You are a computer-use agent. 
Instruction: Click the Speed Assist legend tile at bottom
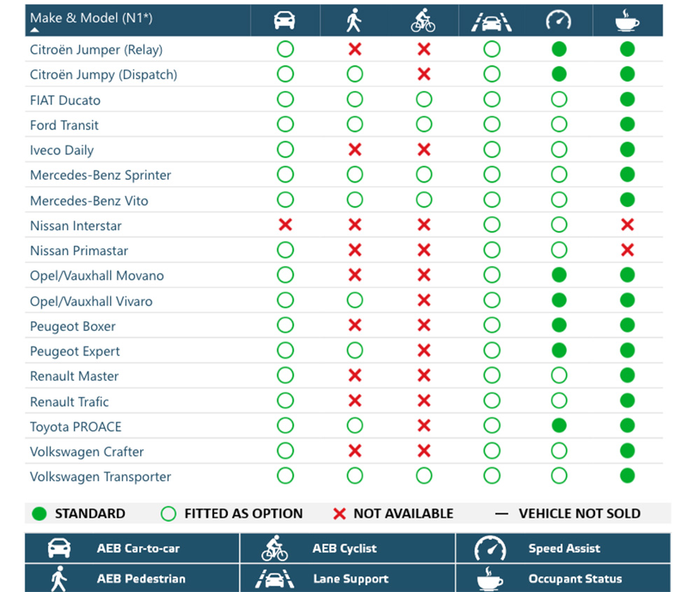pos(563,549)
